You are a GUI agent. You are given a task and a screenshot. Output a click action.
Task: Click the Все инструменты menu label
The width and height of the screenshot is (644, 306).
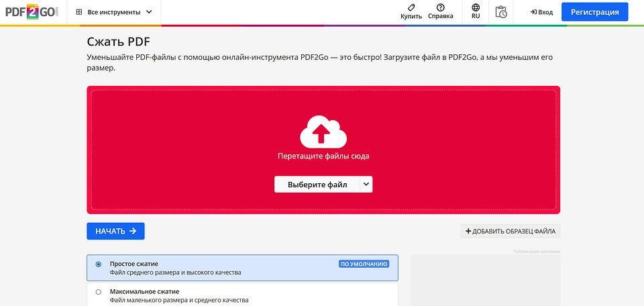114,12
